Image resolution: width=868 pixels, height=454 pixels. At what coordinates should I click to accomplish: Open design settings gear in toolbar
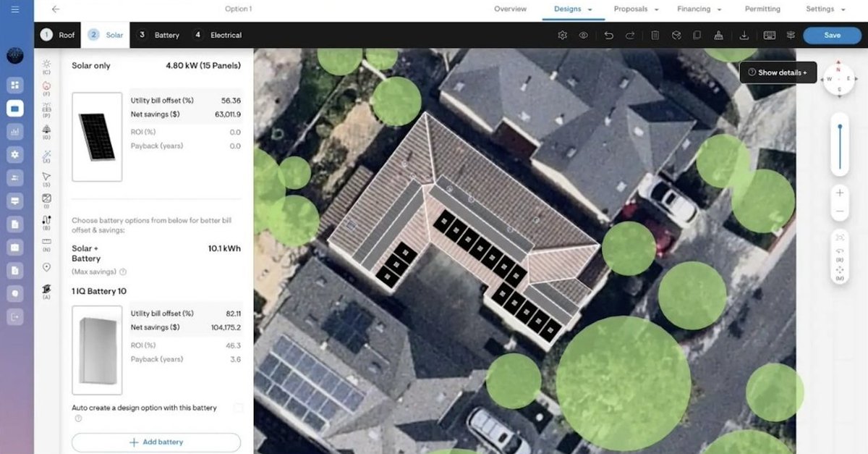click(x=562, y=35)
